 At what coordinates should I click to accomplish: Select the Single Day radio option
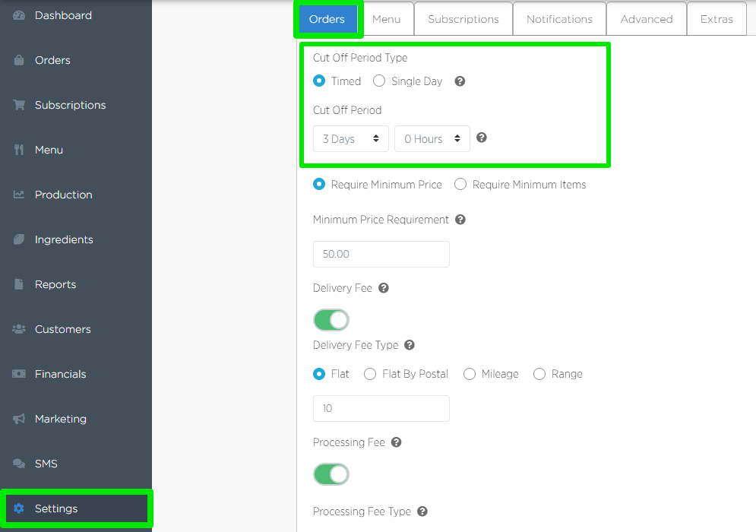[x=379, y=81]
